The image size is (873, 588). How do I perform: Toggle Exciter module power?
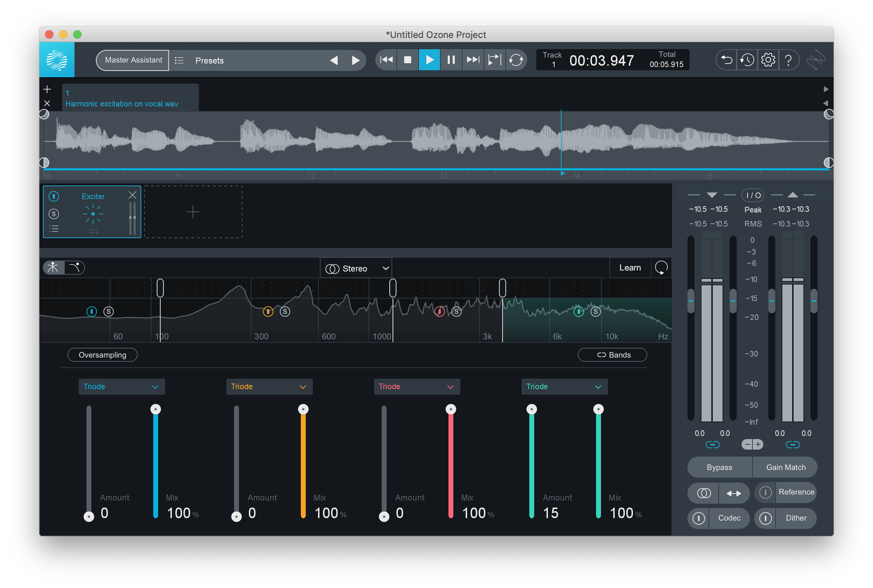click(x=54, y=196)
